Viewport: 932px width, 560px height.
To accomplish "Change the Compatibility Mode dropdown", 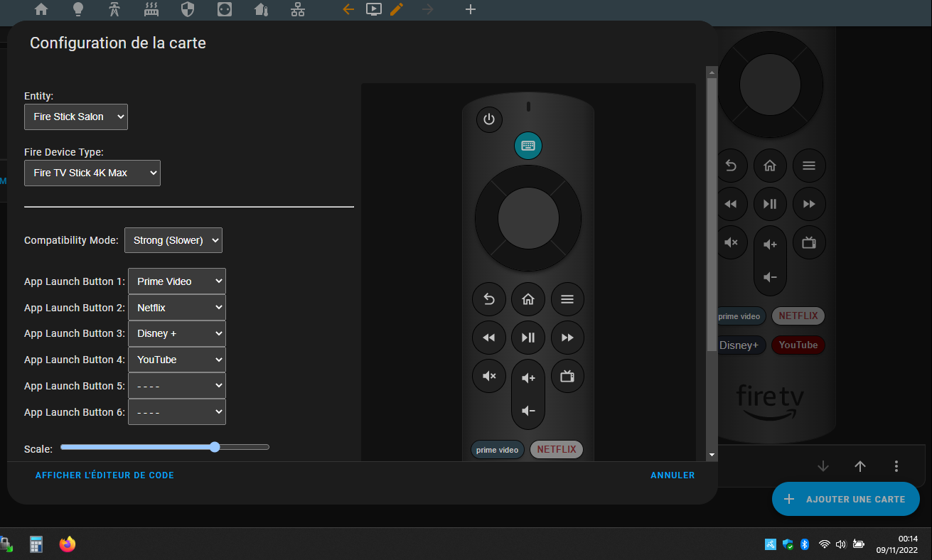I will [173, 240].
